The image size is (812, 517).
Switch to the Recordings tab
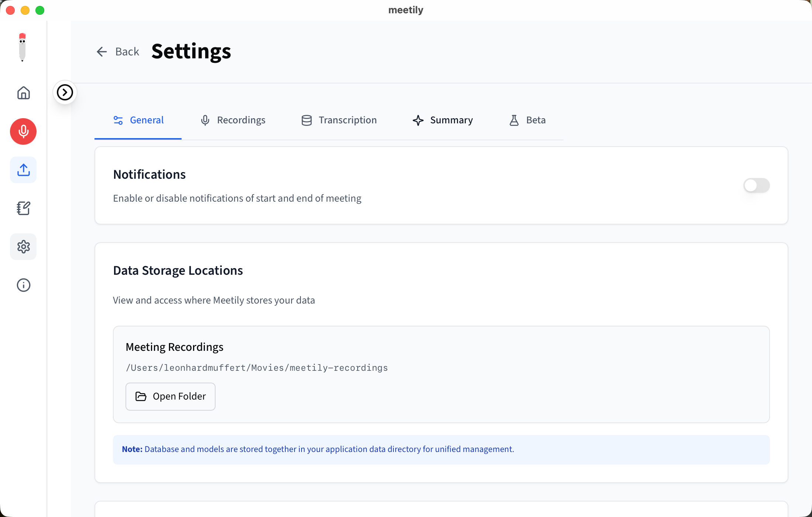(233, 120)
